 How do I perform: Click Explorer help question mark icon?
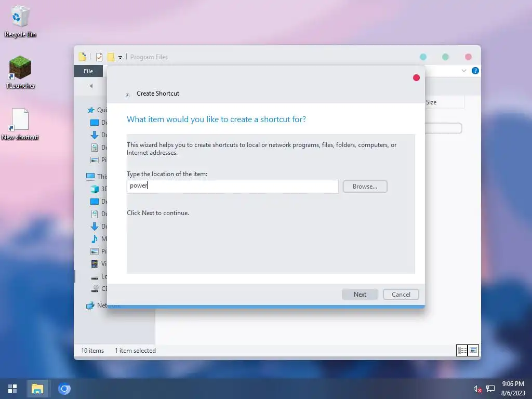[x=475, y=71]
